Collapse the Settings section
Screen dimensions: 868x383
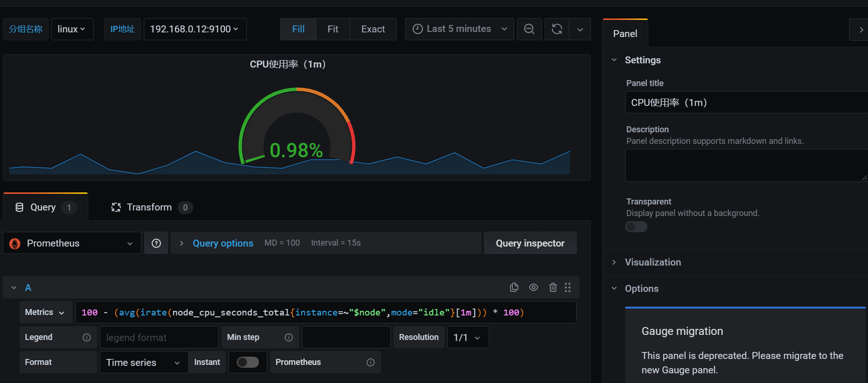coord(614,60)
